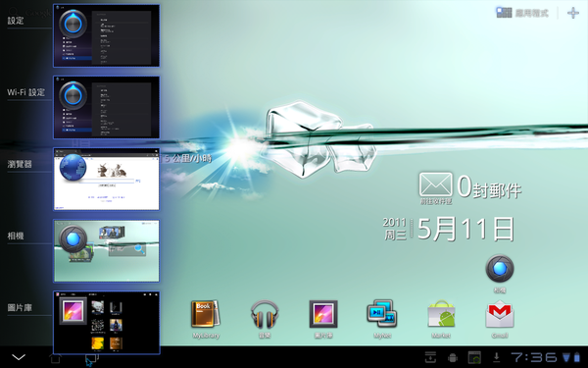
Task: Open the 0封郵件 mail count widget
Action: coord(489,187)
